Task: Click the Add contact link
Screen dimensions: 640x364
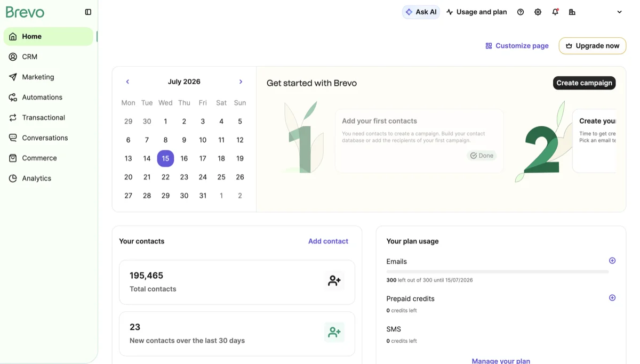Action: coord(328,241)
